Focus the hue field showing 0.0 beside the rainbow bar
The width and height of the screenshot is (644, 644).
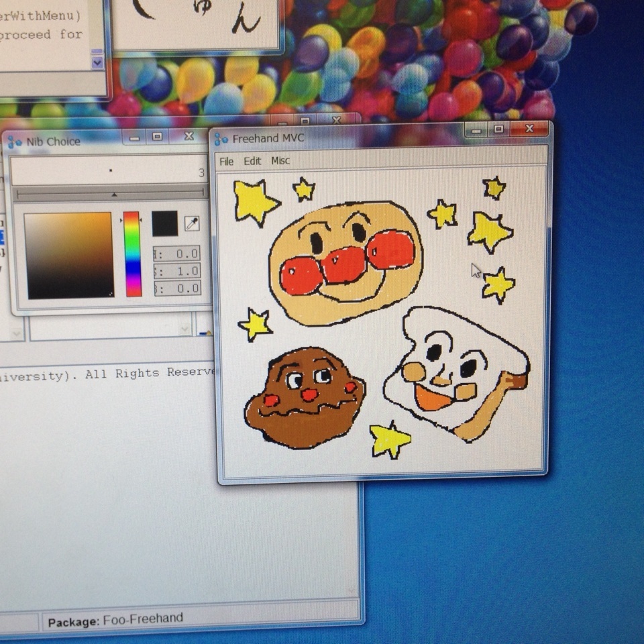pos(177,254)
